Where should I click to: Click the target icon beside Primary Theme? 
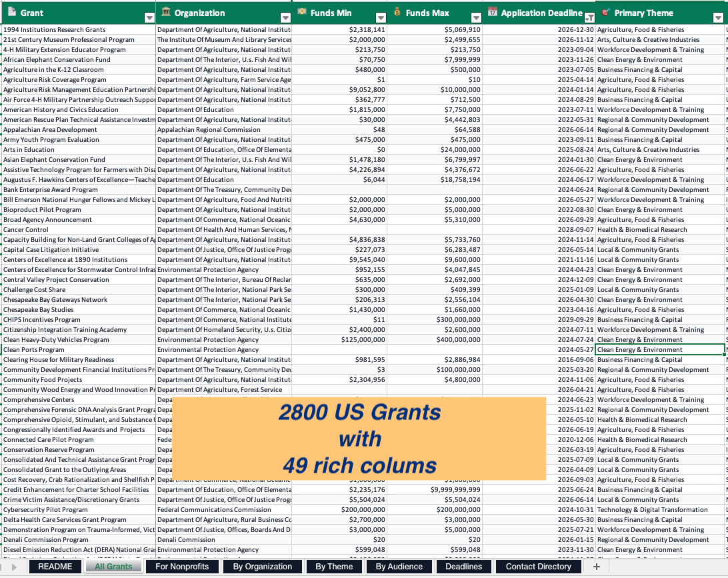(605, 12)
